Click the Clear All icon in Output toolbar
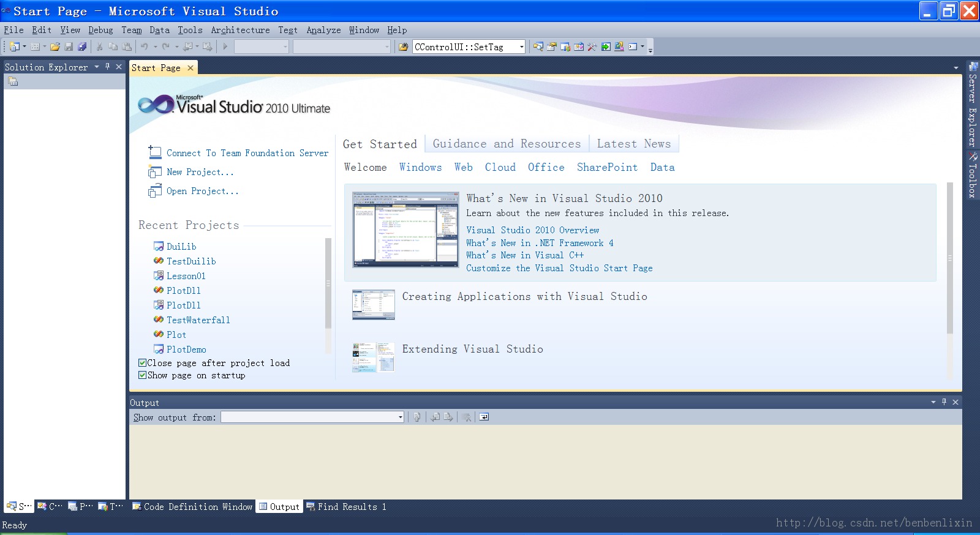 click(x=467, y=417)
